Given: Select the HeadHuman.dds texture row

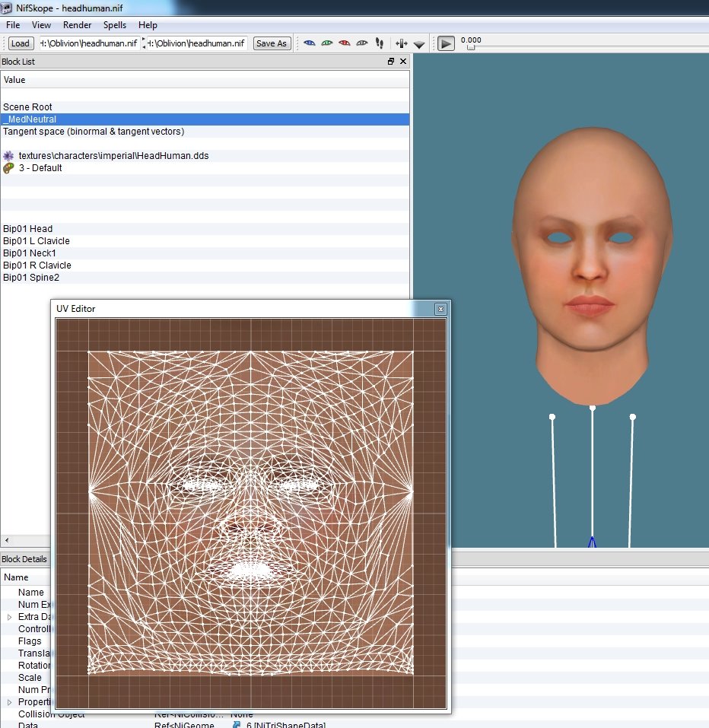Looking at the screenshot, I should pyautogui.click(x=205, y=155).
